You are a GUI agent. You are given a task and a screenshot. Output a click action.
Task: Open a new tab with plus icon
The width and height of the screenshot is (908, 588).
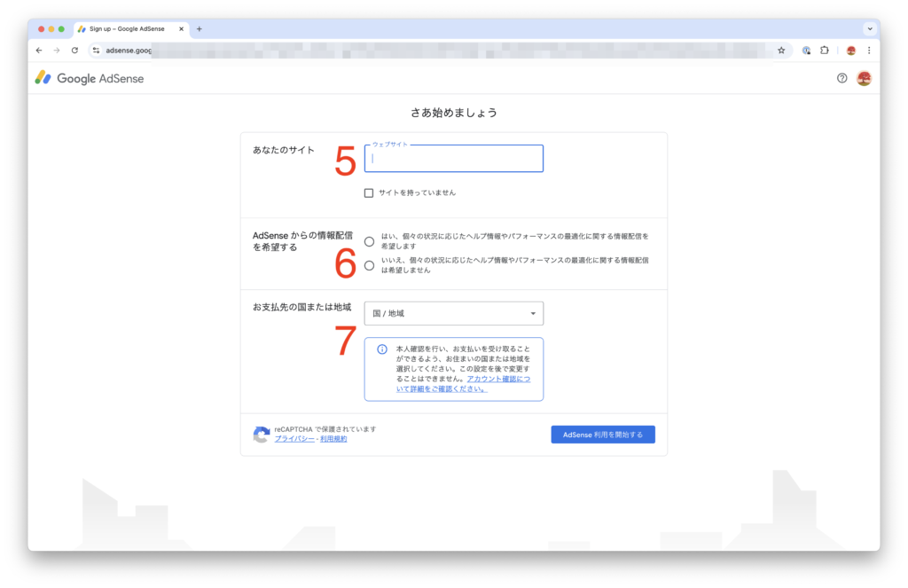coord(200,29)
